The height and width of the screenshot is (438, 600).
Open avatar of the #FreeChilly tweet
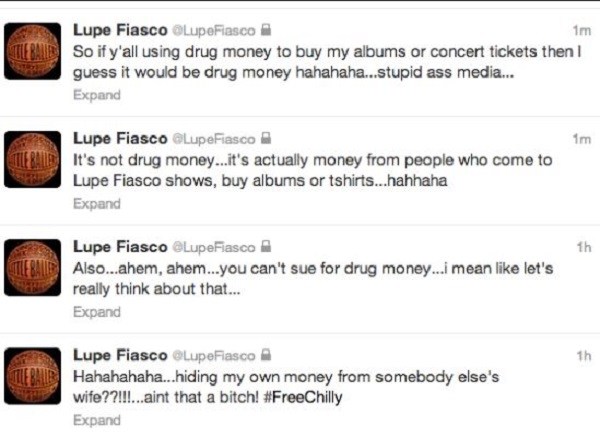[33, 376]
